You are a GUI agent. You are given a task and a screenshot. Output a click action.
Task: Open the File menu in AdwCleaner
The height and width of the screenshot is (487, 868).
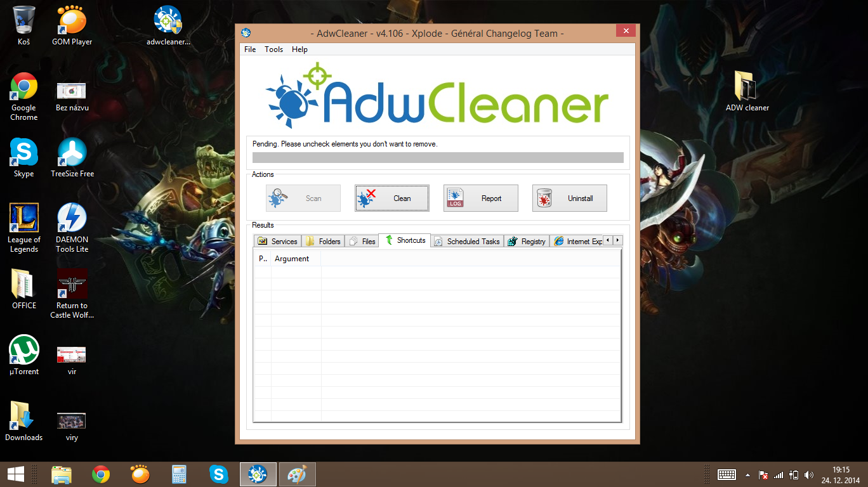(250, 49)
